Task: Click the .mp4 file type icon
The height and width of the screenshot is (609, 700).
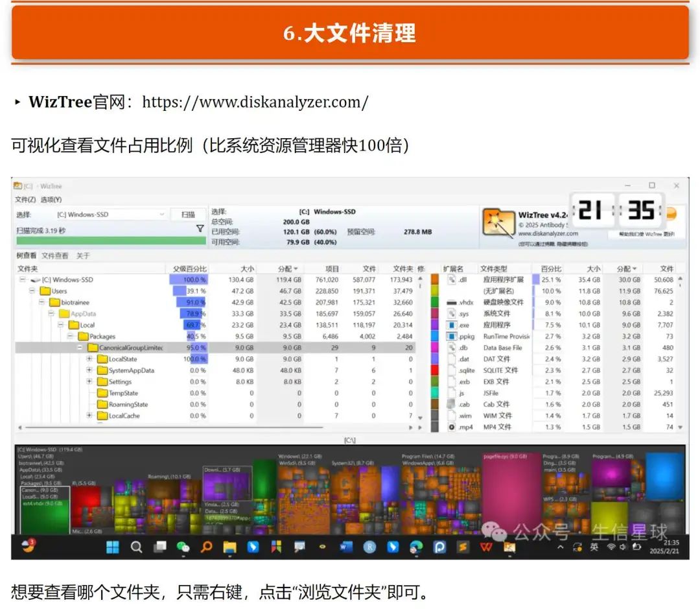Action: tap(451, 427)
